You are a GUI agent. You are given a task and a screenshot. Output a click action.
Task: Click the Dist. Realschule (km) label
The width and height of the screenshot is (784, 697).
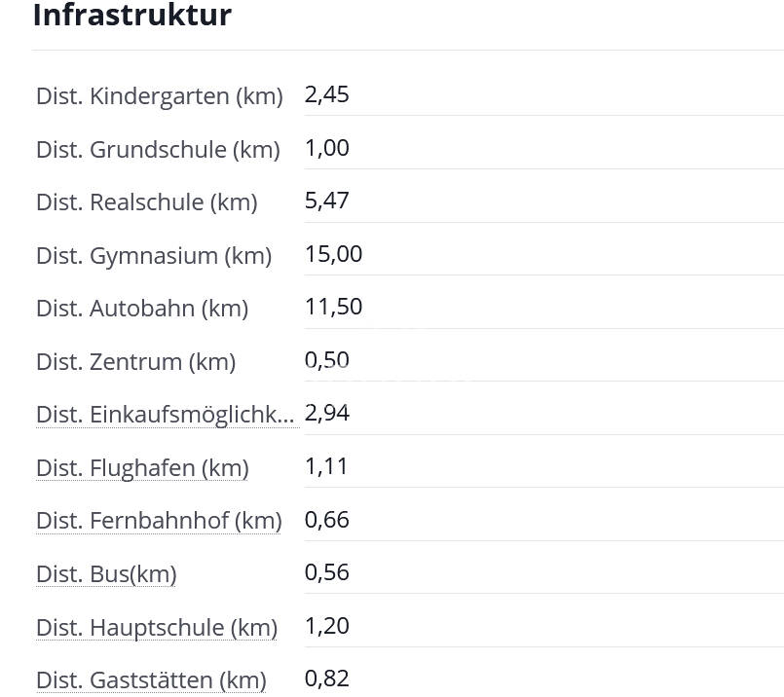pyautogui.click(x=146, y=202)
